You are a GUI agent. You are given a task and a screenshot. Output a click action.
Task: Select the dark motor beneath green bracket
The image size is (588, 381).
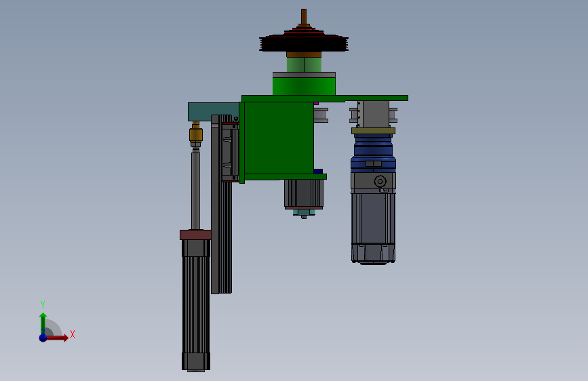click(x=304, y=193)
